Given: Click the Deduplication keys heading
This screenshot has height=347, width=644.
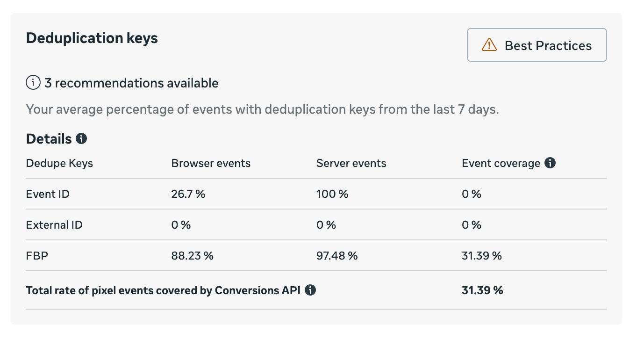Looking at the screenshot, I should pos(92,38).
